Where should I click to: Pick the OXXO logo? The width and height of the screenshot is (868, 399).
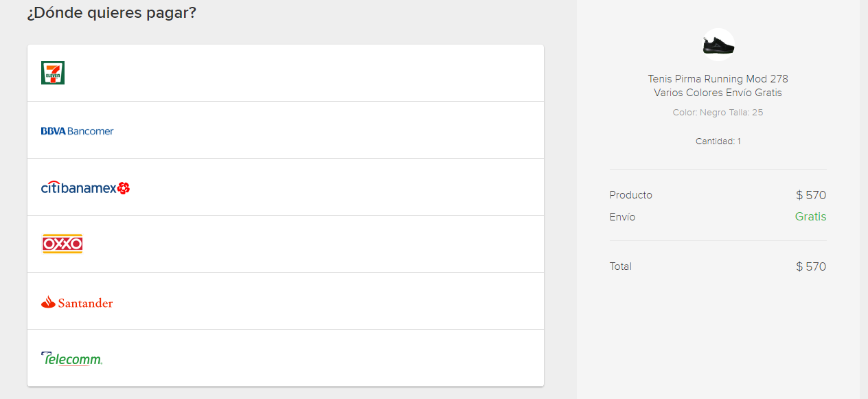(x=62, y=244)
